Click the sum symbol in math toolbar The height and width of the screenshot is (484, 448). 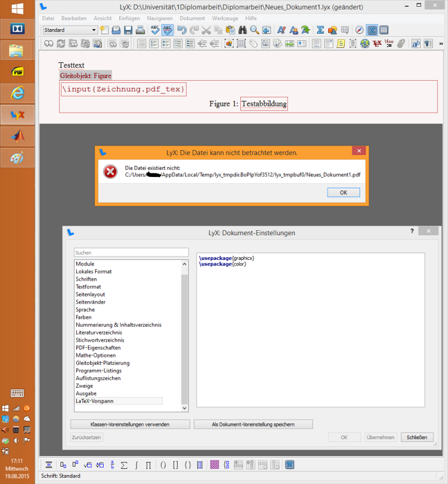click(124, 465)
